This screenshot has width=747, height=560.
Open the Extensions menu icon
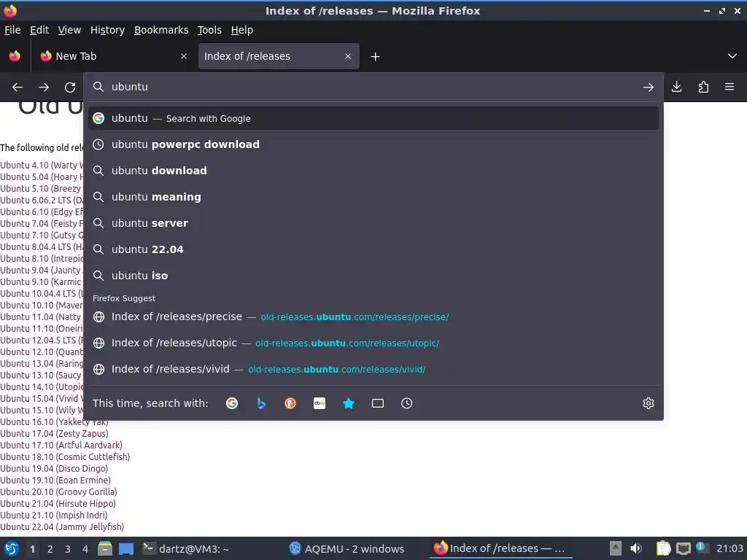[703, 87]
